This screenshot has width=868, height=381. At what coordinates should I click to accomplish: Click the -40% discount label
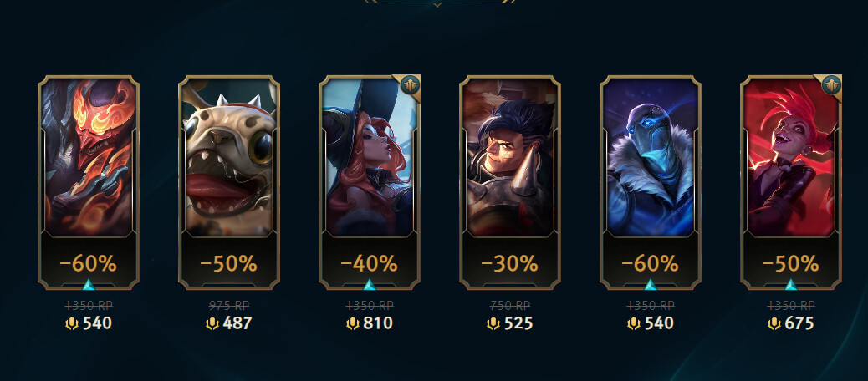coord(370,264)
